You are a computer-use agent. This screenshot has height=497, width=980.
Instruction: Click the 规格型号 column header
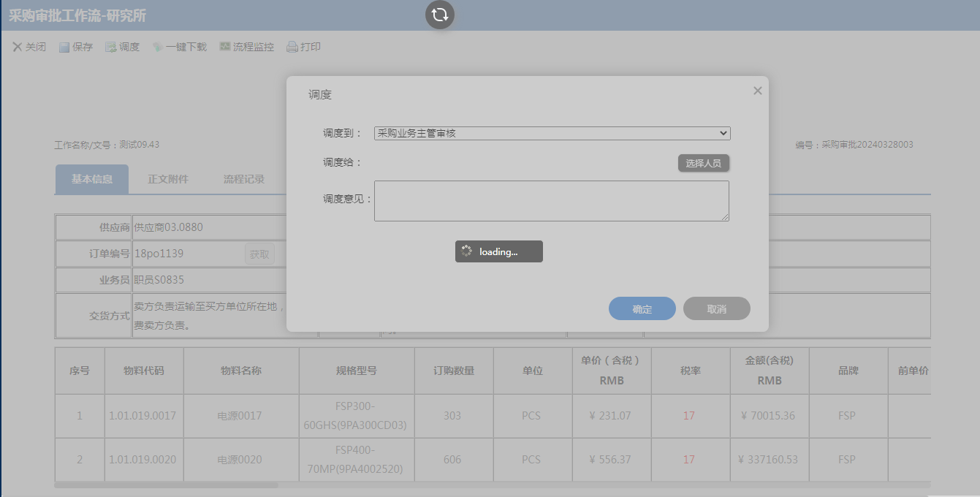(x=357, y=371)
